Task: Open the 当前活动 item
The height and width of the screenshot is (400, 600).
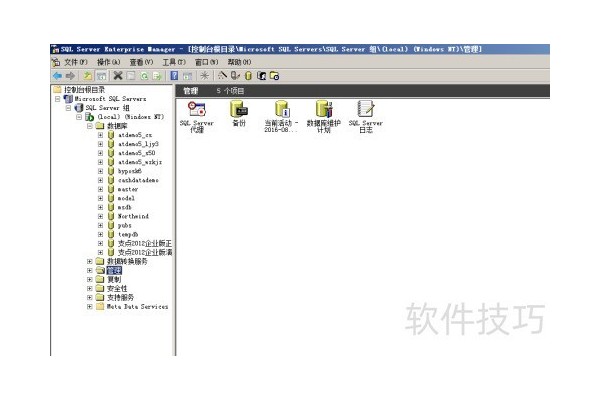Action: pos(281,117)
